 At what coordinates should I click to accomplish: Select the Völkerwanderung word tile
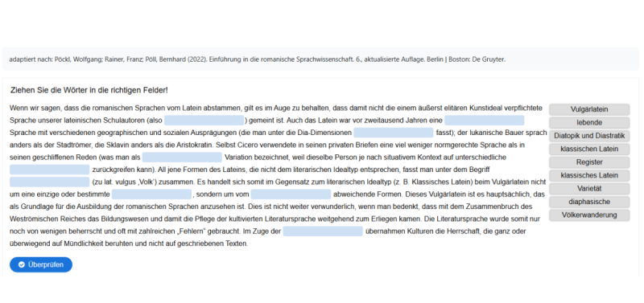pyautogui.click(x=589, y=215)
